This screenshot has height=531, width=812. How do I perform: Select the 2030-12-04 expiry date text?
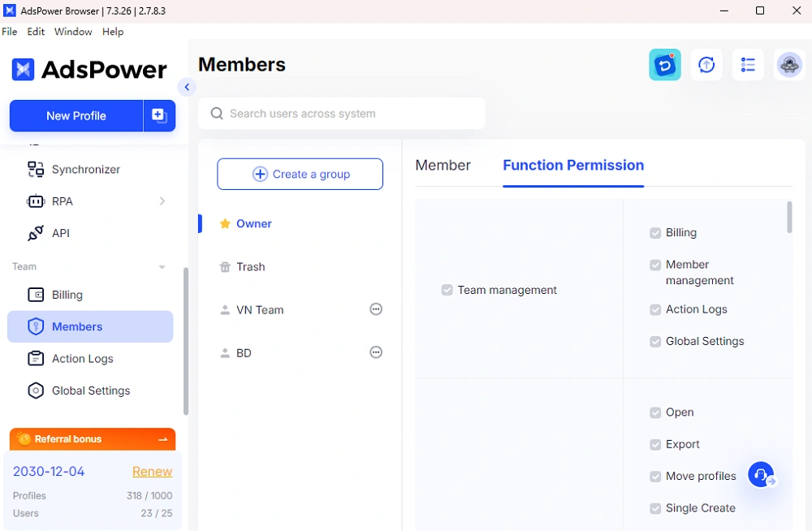[49, 472]
